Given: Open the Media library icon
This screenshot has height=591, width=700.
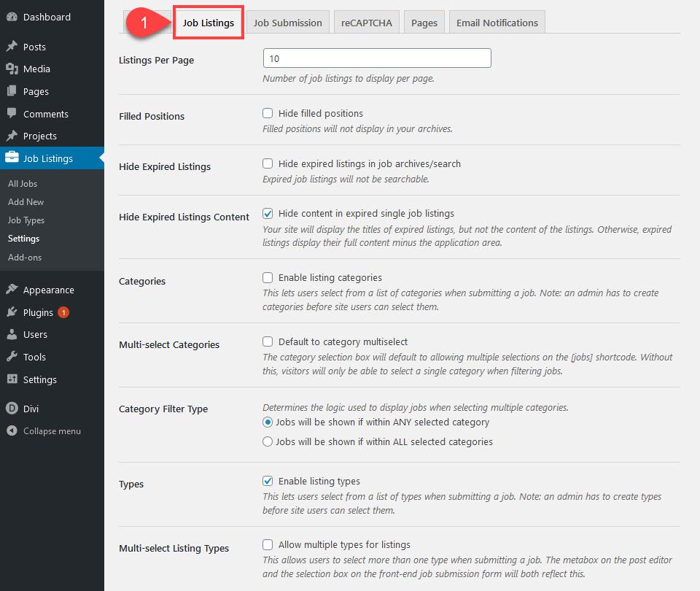Looking at the screenshot, I should (13, 69).
